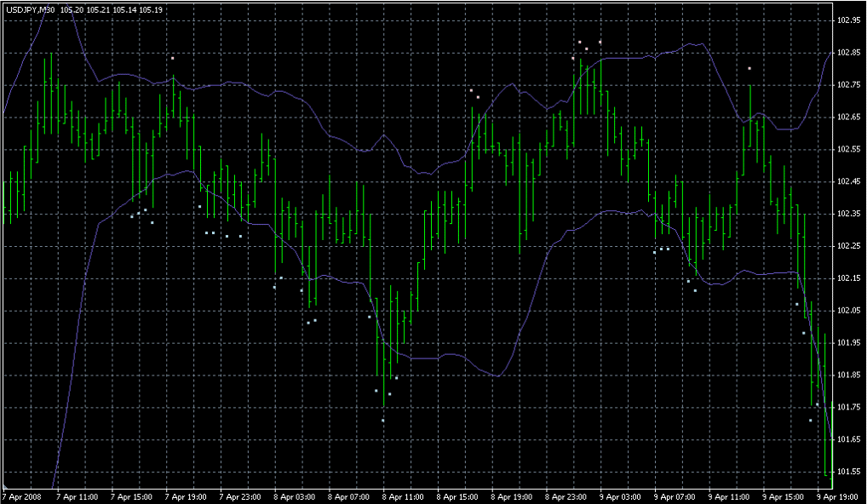Click the 102.75 price axis label
This screenshot has height=504, width=867.
849,85
